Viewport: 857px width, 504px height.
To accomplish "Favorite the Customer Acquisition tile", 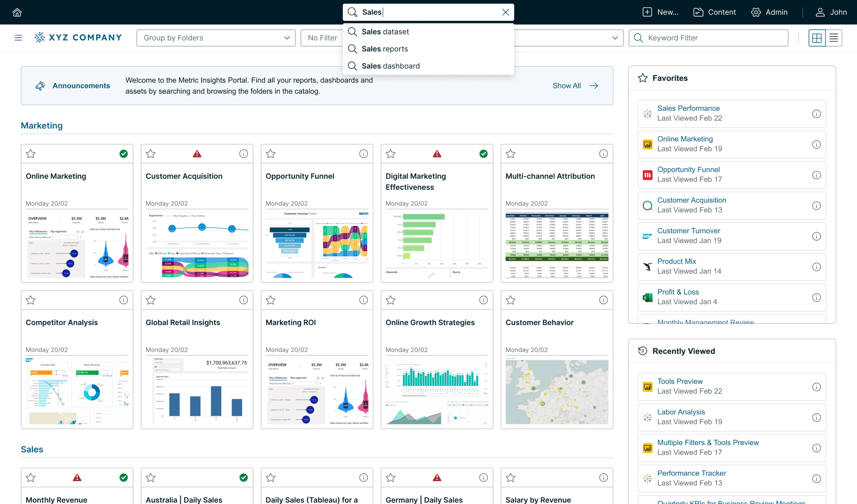I will pos(150,154).
